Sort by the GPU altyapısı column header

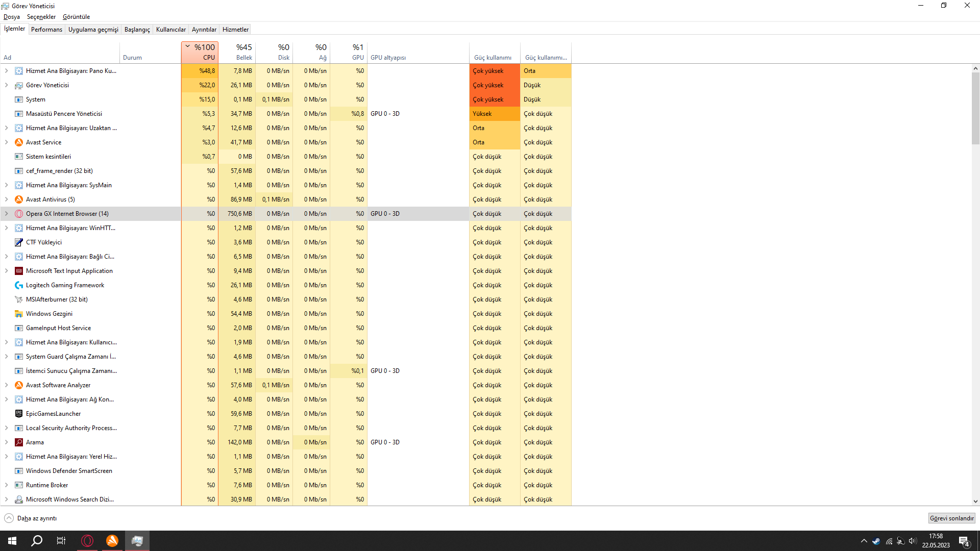coord(418,53)
